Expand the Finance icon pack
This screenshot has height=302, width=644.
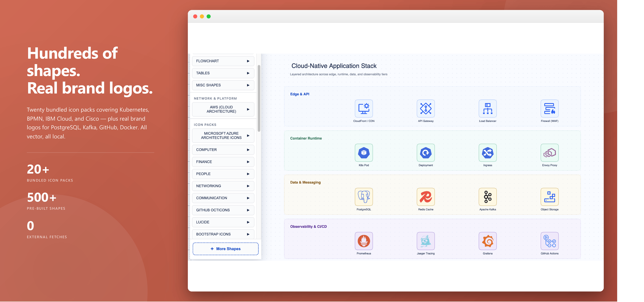click(223, 162)
